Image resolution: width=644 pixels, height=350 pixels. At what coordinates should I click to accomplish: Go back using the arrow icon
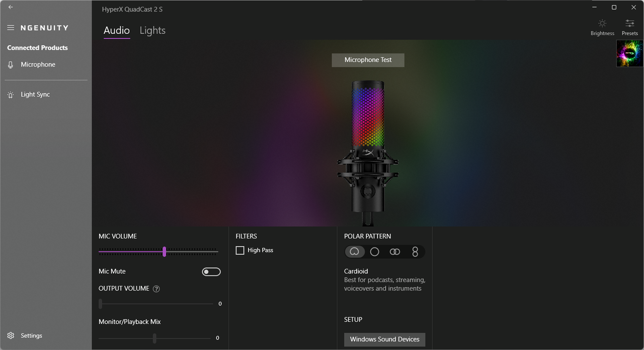[x=11, y=7]
